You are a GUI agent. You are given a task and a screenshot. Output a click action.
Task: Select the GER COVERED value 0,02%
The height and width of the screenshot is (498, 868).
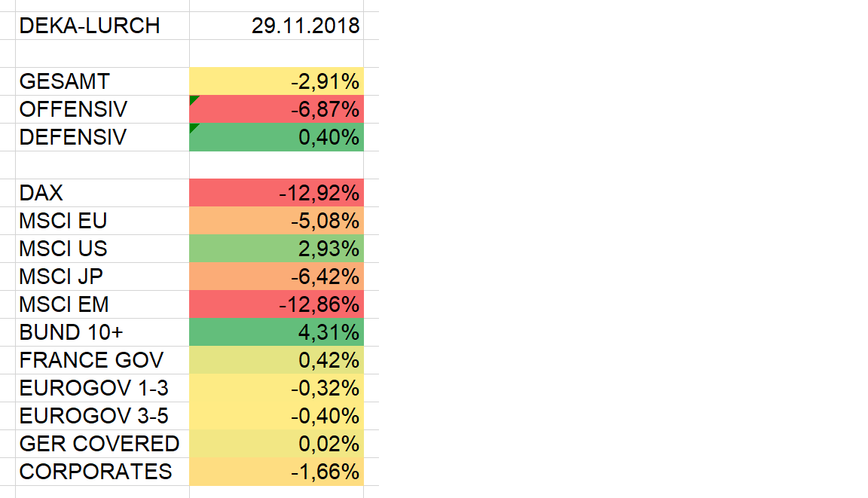click(276, 444)
